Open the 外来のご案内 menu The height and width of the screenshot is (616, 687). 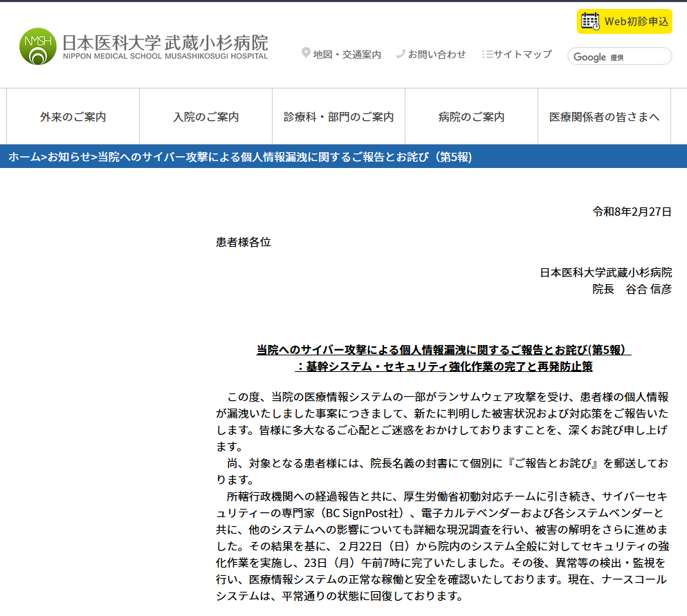point(73,117)
